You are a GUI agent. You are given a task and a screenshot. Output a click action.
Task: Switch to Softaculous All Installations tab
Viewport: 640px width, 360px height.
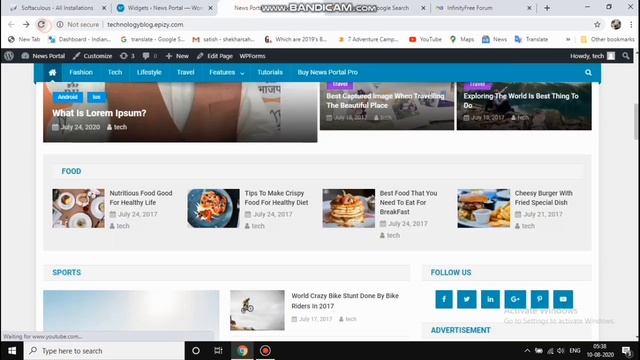(x=57, y=8)
